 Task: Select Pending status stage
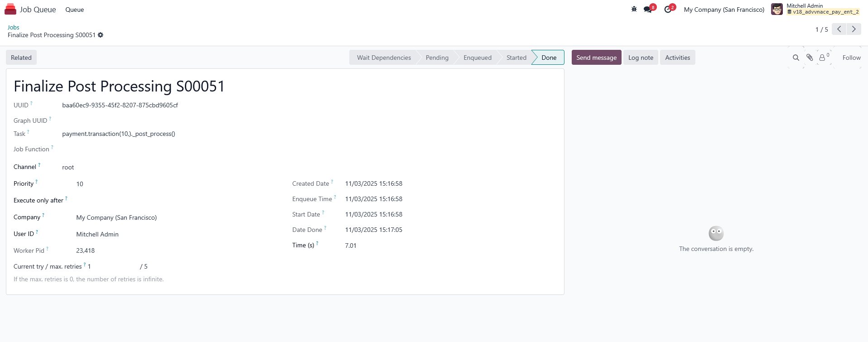[x=437, y=58]
